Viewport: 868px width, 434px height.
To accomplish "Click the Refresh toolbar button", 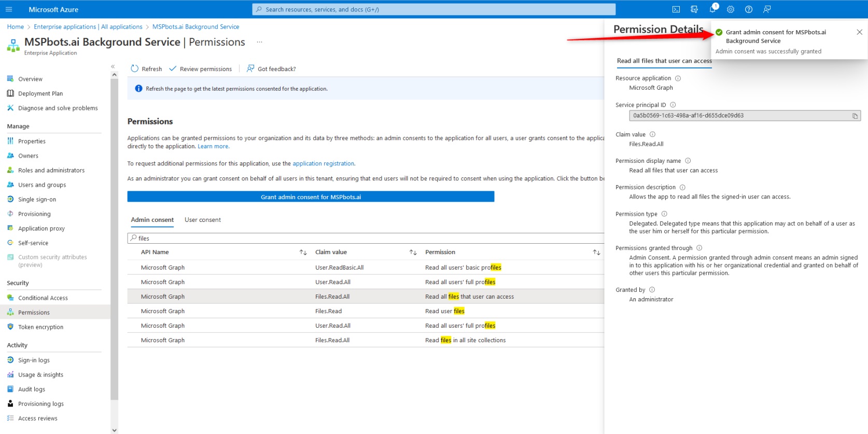I will pyautogui.click(x=146, y=69).
